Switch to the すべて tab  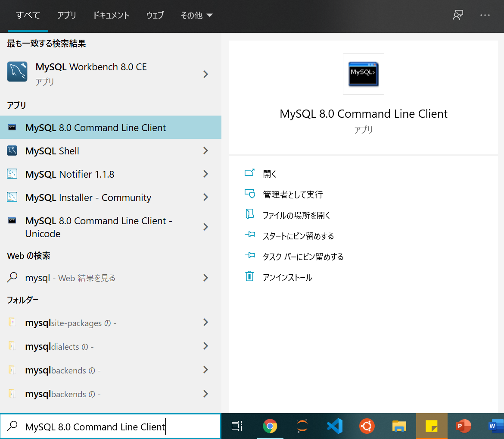[x=28, y=15]
